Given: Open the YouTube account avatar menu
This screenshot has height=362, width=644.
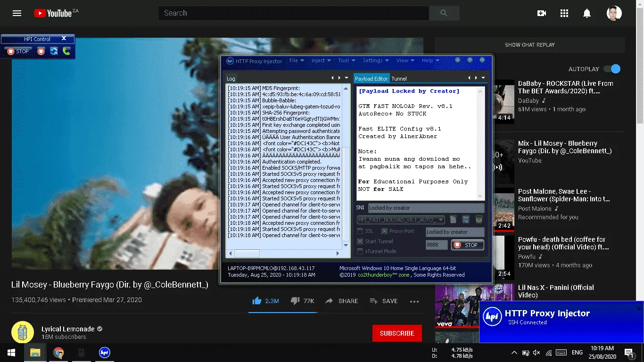Looking at the screenshot, I should 614,13.
